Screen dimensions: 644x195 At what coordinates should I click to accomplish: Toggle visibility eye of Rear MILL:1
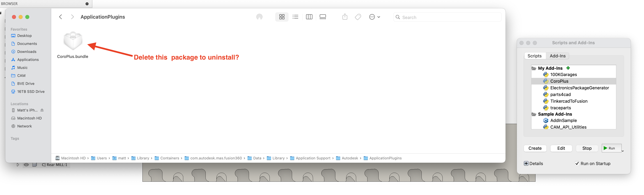(x=26, y=165)
